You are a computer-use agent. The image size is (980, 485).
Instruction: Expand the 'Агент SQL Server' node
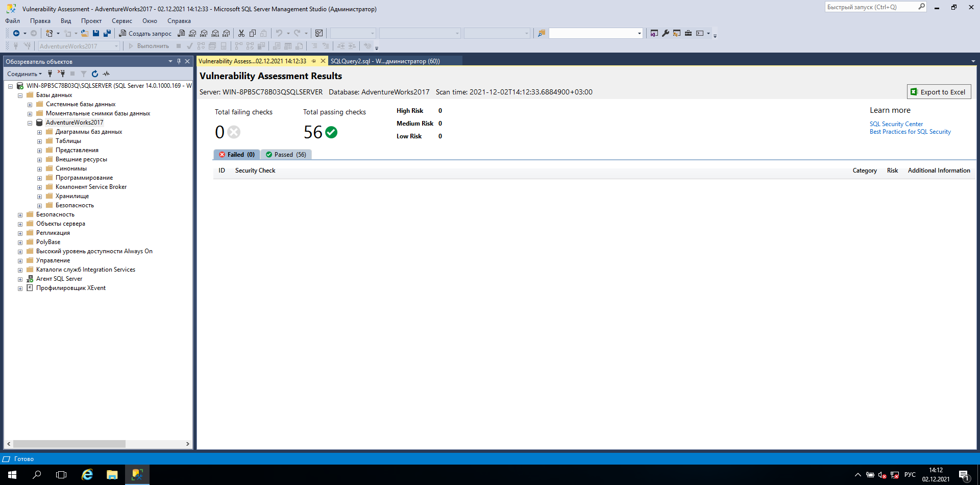coord(20,279)
